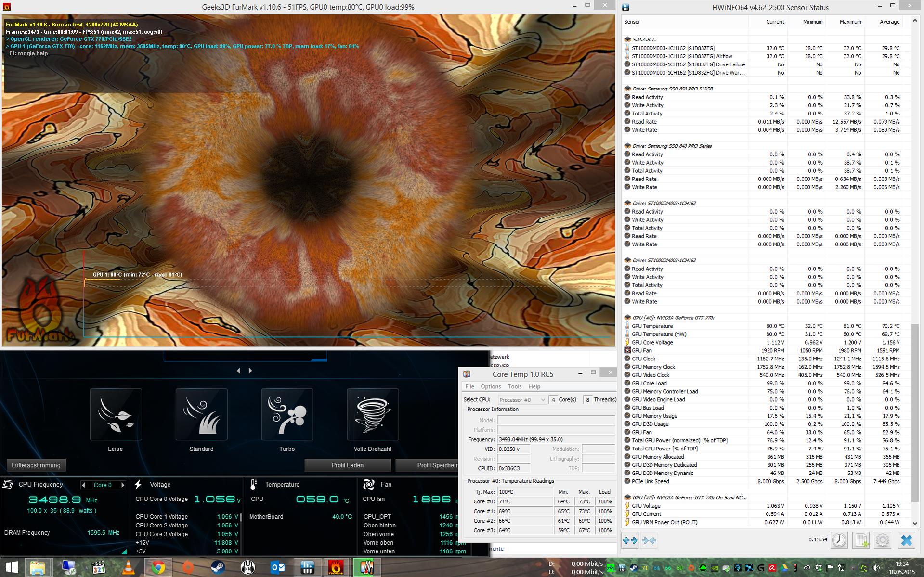
Task: Reset min/max values with HWiNFO clock icon
Action: click(x=839, y=540)
